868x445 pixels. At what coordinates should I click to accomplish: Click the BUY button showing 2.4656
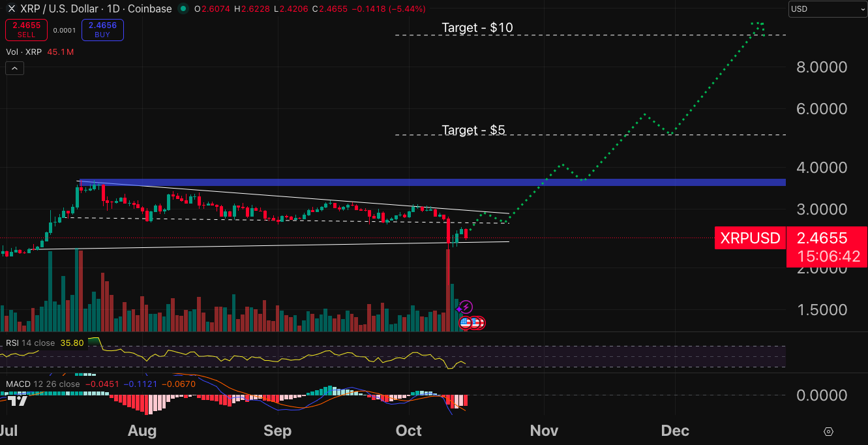(x=102, y=30)
